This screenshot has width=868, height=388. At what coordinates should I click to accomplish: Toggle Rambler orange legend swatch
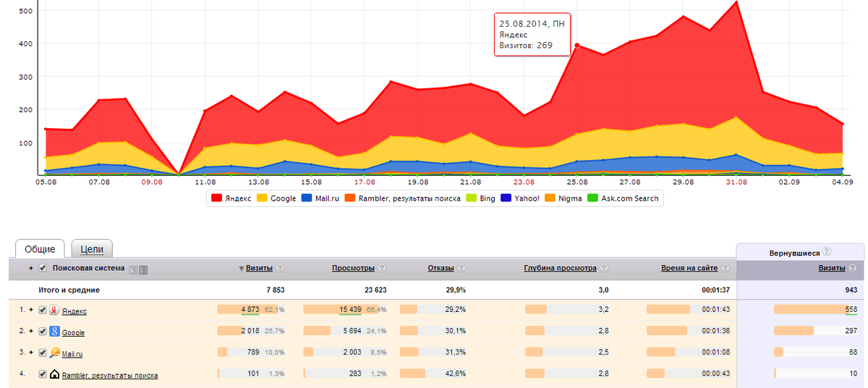coord(349,198)
